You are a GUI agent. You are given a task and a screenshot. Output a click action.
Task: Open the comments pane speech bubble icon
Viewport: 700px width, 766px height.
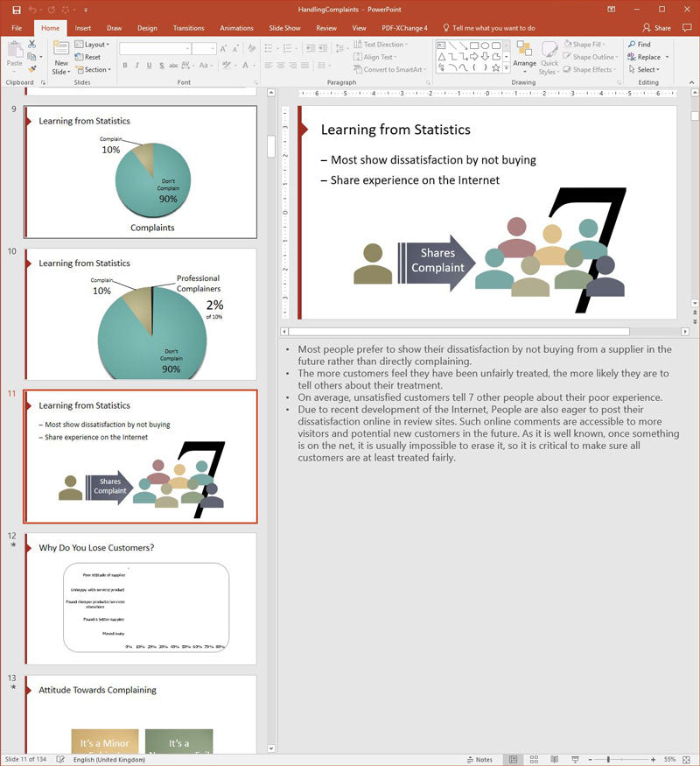click(687, 28)
